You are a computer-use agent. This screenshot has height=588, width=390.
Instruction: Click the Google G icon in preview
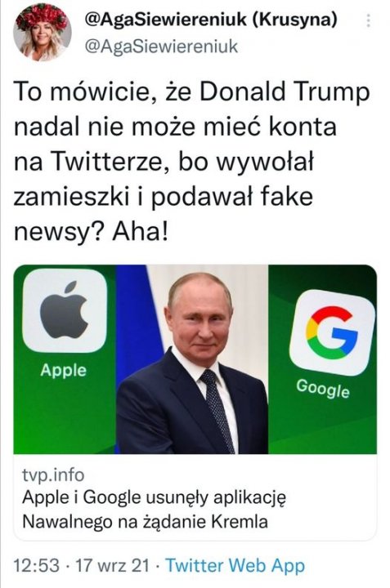[332, 332]
